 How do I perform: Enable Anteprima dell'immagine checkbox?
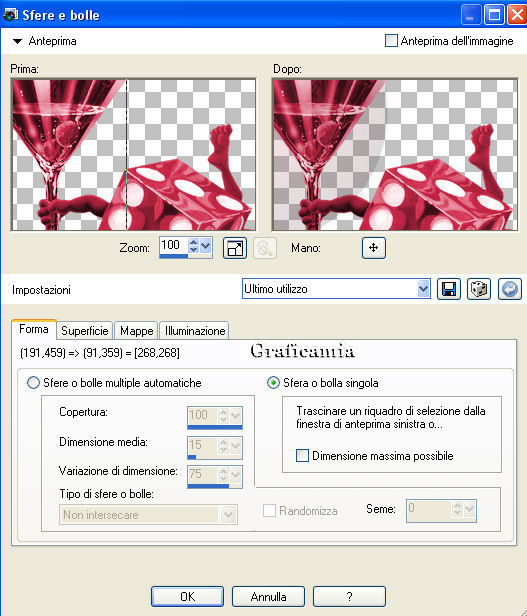391,40
